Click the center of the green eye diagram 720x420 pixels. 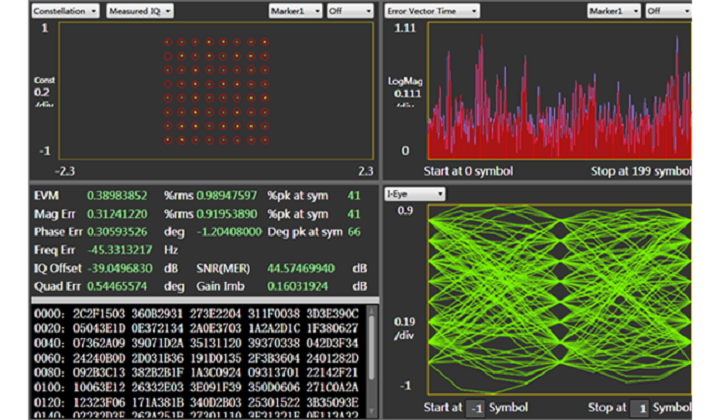click(559, 300)
